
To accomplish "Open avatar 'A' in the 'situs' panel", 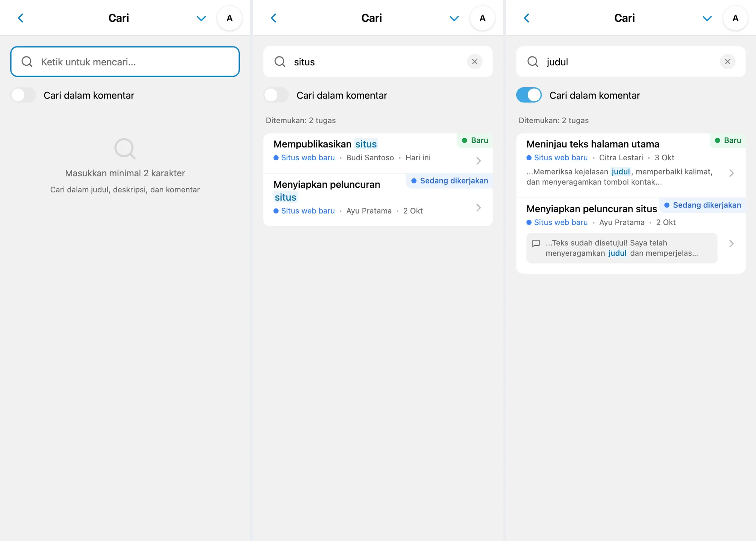I will coord(483,18).
